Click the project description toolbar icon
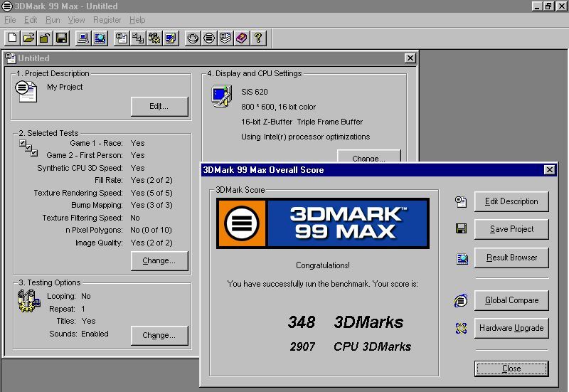Screen dimensions: 569x392 tap(122, 38)
